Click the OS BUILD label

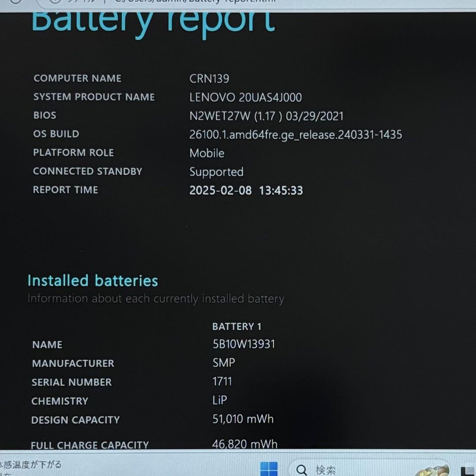[x=56, y=134]
